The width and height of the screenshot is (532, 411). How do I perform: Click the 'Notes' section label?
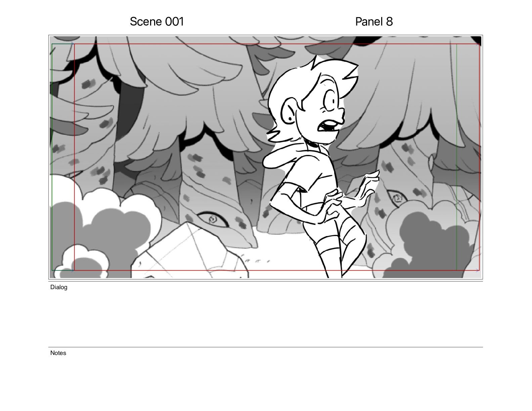coord(58,353)
